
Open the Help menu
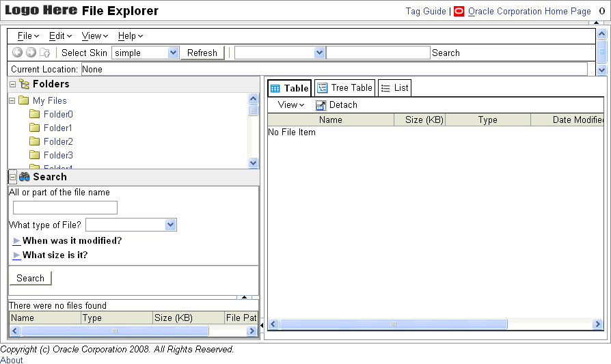click(x=131, y=36)
